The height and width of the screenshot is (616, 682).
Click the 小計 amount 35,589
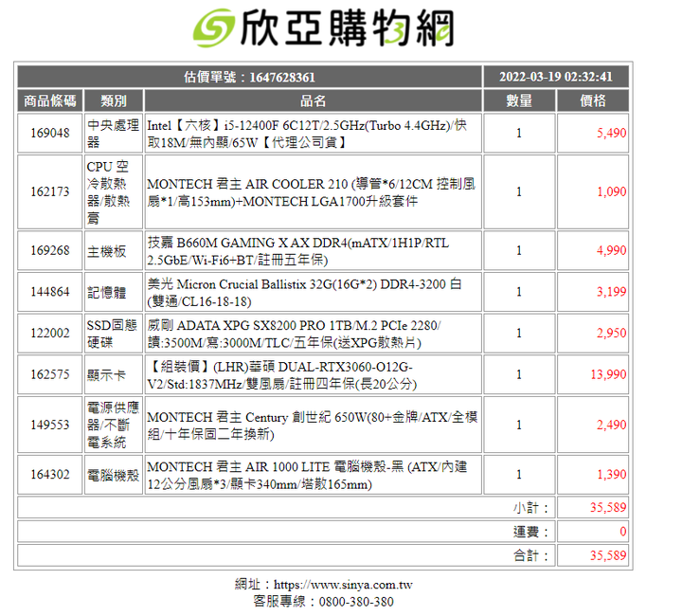click(608, 508)
